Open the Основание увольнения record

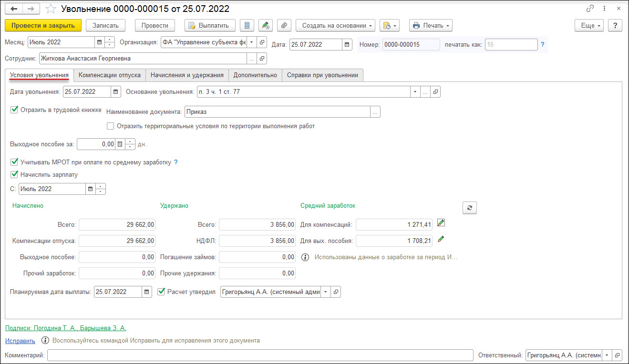pos(435,91)
